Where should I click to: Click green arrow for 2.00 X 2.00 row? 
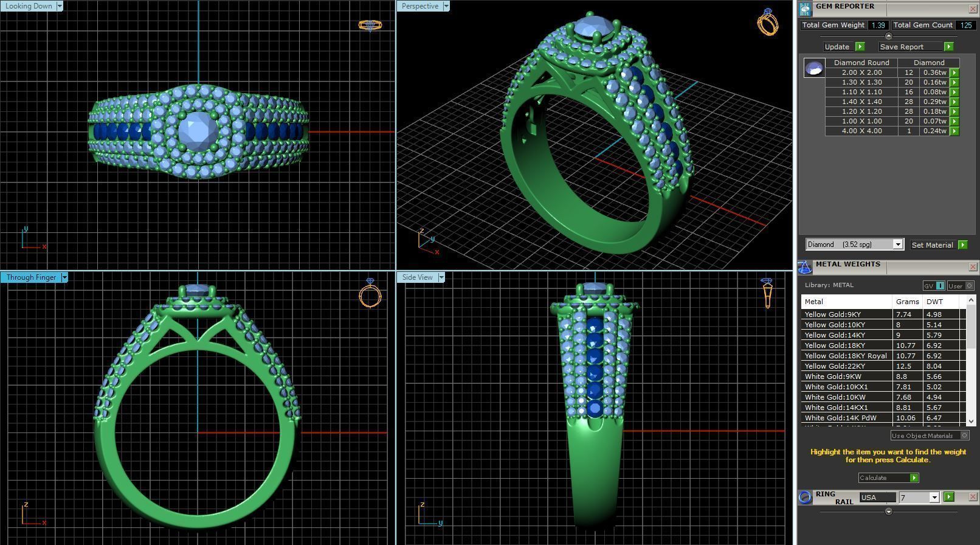[x=954, y=72]
